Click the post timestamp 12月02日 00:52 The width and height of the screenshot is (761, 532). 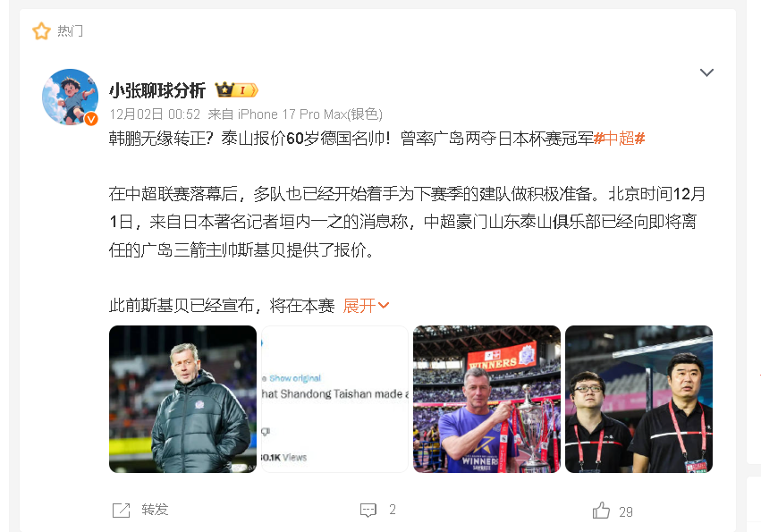[155, 114]
